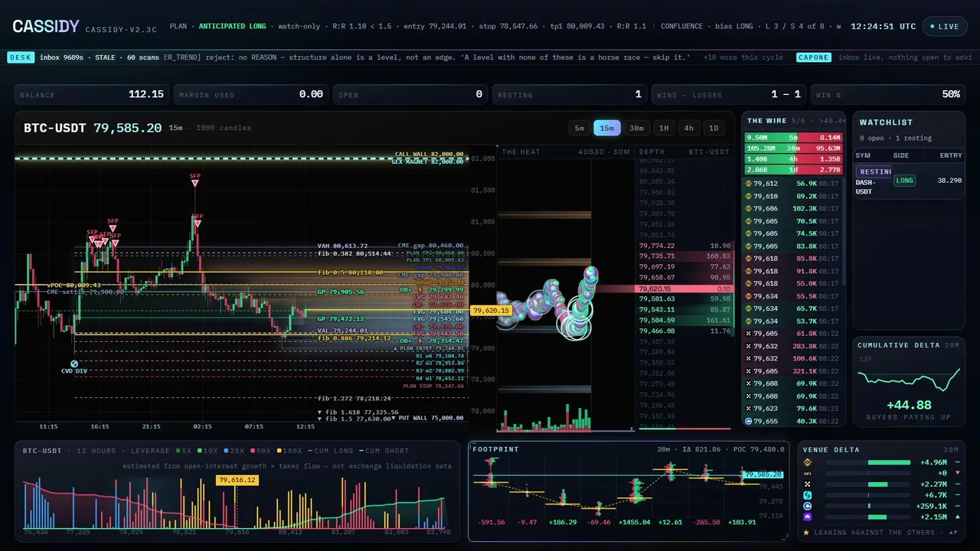This screenshot has width=980, height=551.
Task: Click depth bid row 79,466.08
Action: pyautogui.click(x=685, y=331)
